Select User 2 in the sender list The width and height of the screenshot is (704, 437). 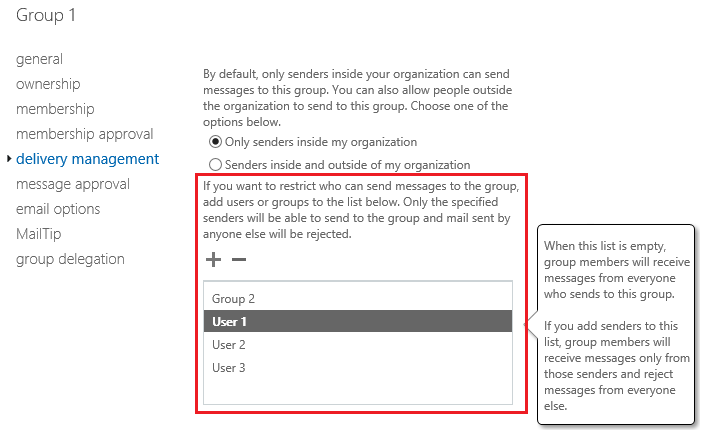click(x=358, y=345)
